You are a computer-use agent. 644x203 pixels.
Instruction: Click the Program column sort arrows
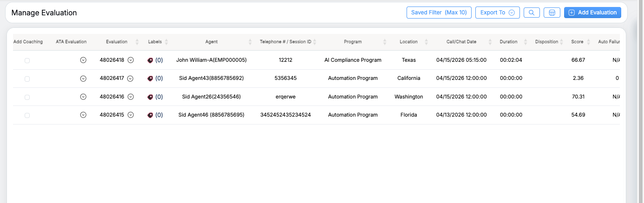point(385,42)
